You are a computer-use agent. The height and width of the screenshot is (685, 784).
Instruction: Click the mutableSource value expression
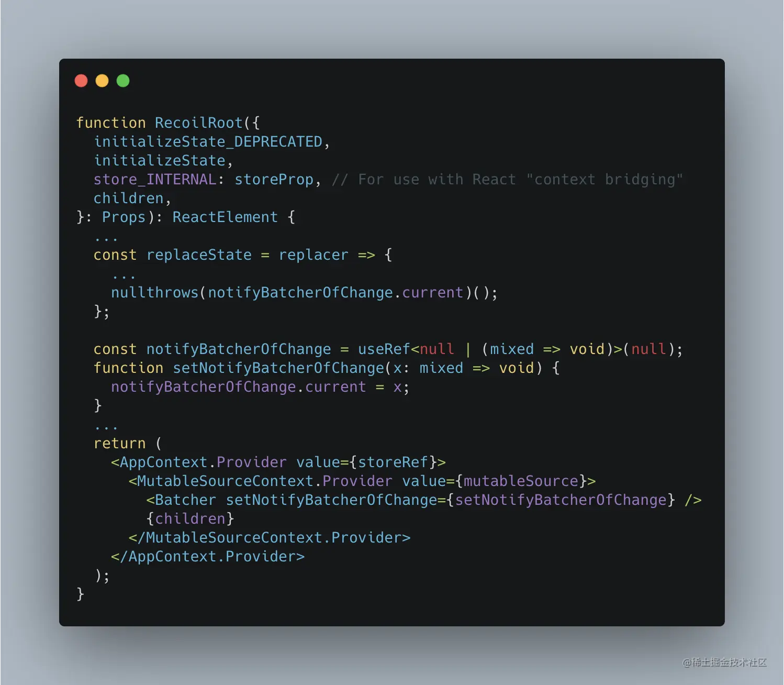pos(521,481)
